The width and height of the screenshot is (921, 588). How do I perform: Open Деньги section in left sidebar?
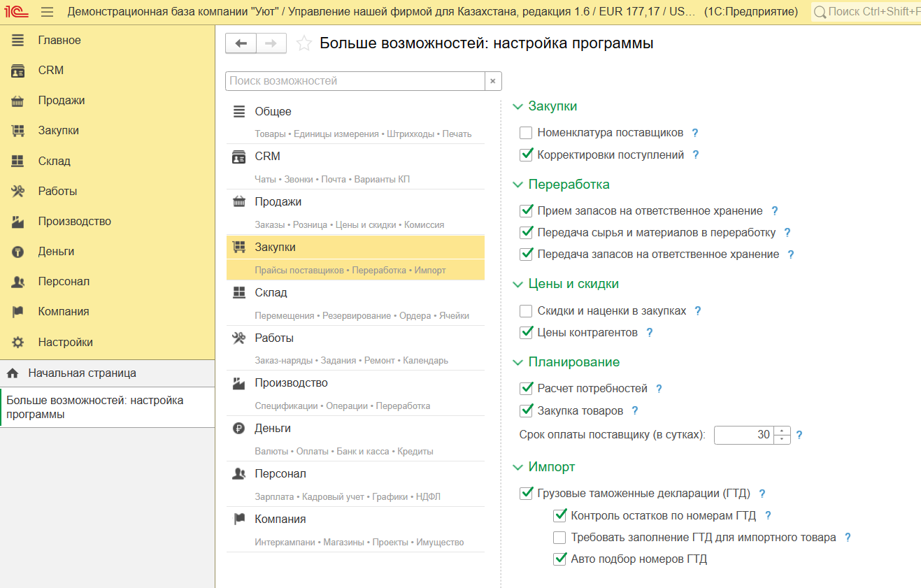click(x=56, y=252)
